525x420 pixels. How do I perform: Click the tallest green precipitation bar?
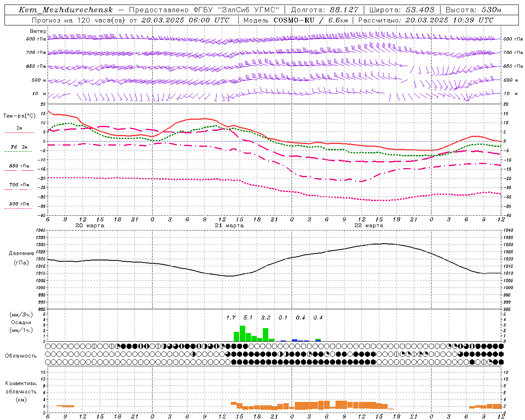pyautogui.click(x=242, y=333)
